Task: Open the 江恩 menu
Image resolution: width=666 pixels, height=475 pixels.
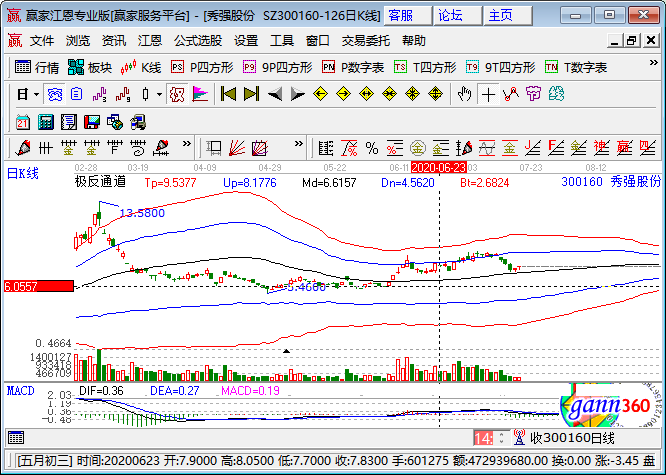Action: point(150,41)
